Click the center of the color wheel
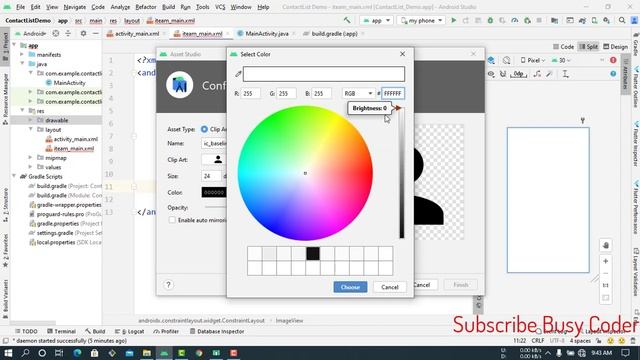Screen dimensions: 640x360 point(305,173)
